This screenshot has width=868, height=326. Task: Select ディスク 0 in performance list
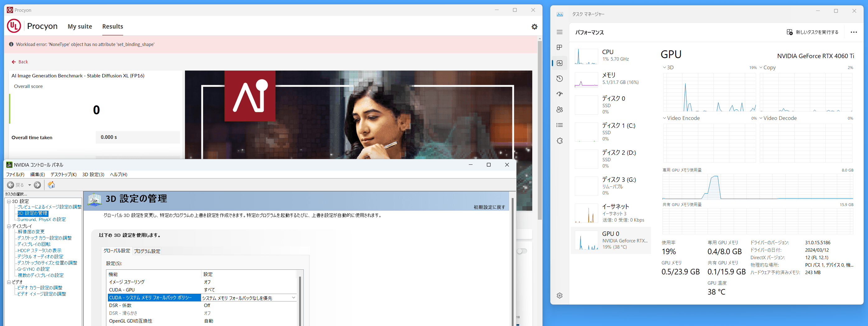click(611, 105)
